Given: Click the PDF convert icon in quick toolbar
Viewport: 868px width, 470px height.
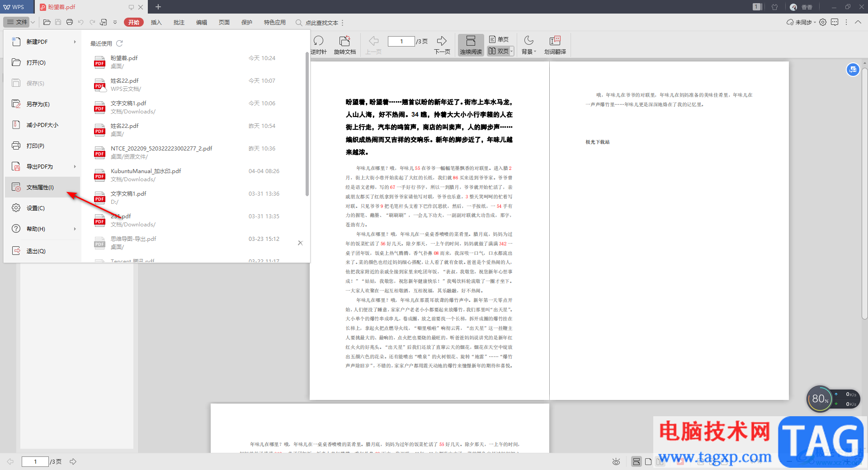Looking at the screenshot, I should 104,22.
